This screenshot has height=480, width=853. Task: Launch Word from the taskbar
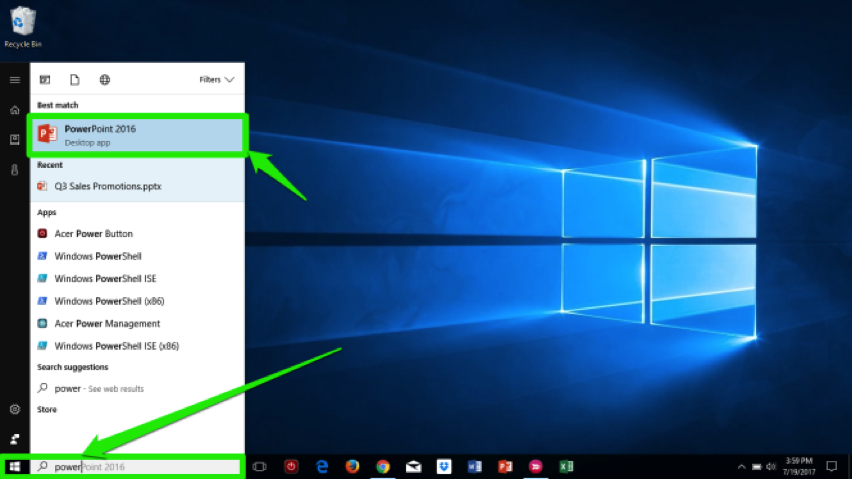[474, 466]
